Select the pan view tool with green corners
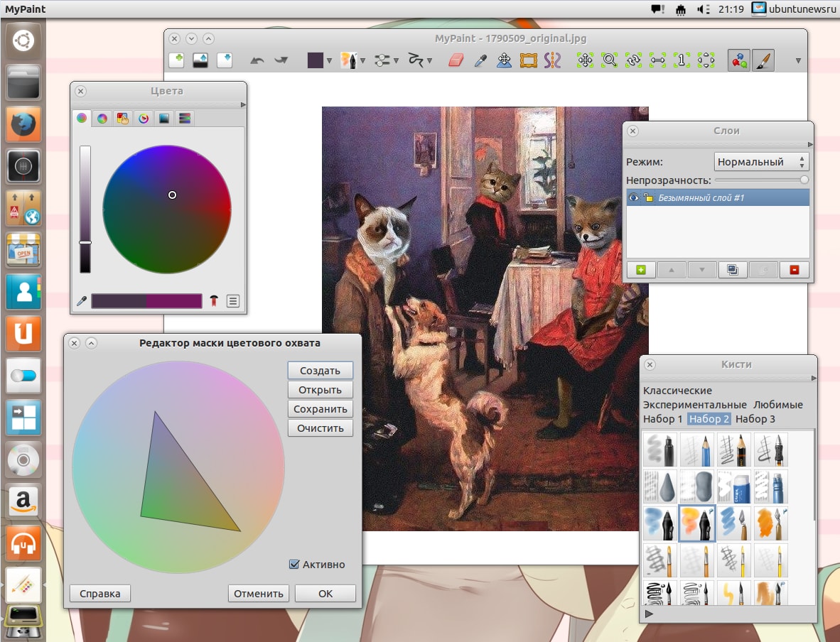The width and height of the screenshot is (840, 642). [x=585, y=60]
